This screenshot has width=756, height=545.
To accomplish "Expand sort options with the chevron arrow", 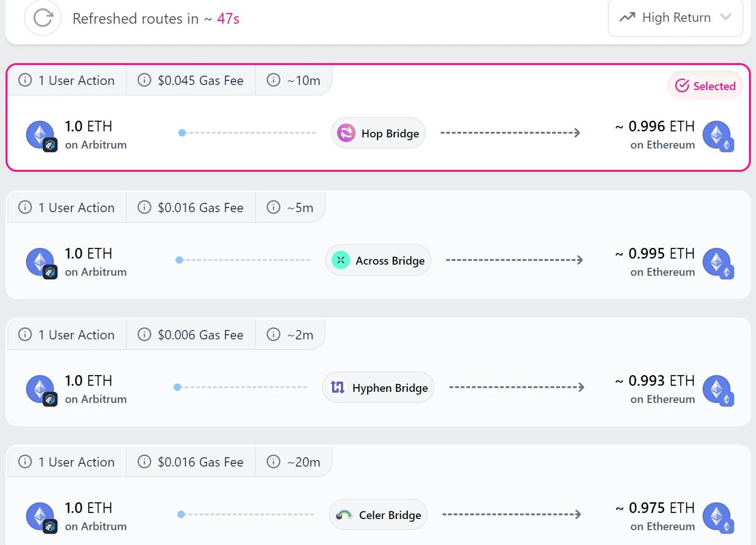I will (725, 17).
